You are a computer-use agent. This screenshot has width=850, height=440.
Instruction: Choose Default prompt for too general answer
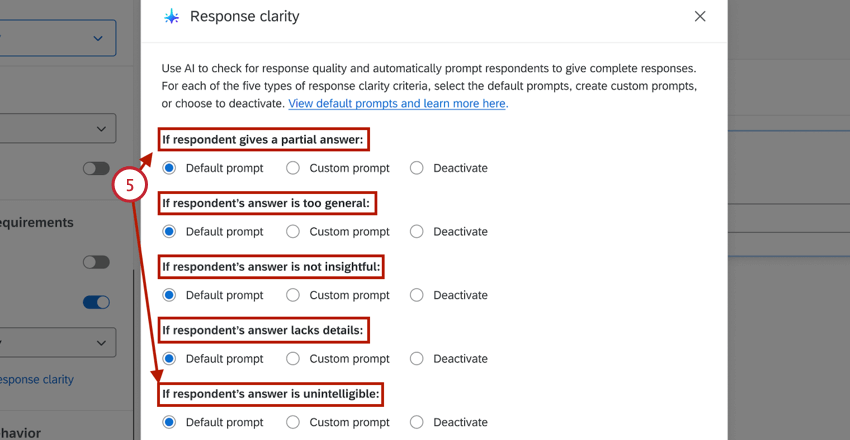(x=169, y=231)
